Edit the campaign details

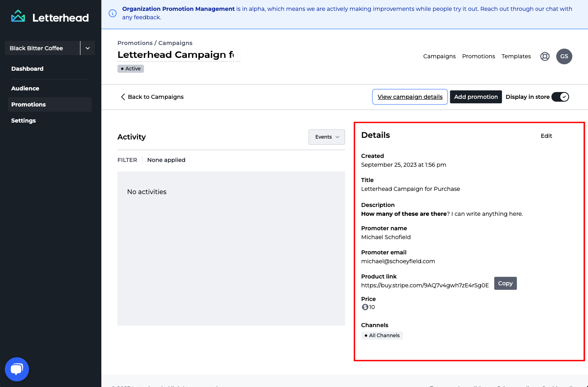pos(546,136)
